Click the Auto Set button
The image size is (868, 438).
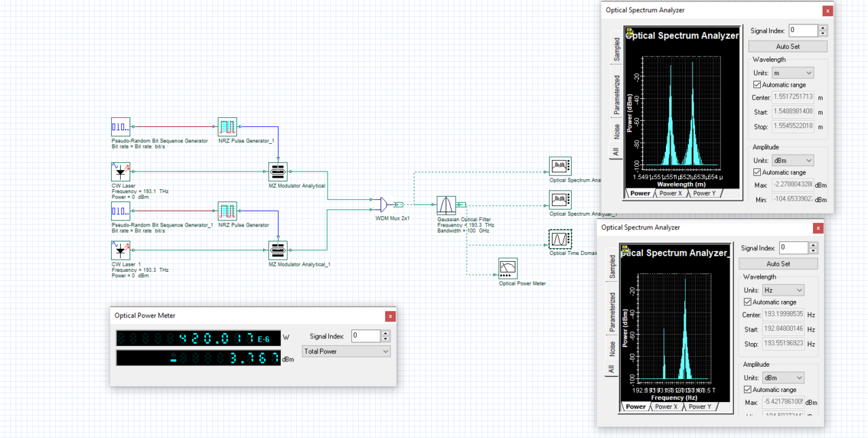(x=787, y=45)
